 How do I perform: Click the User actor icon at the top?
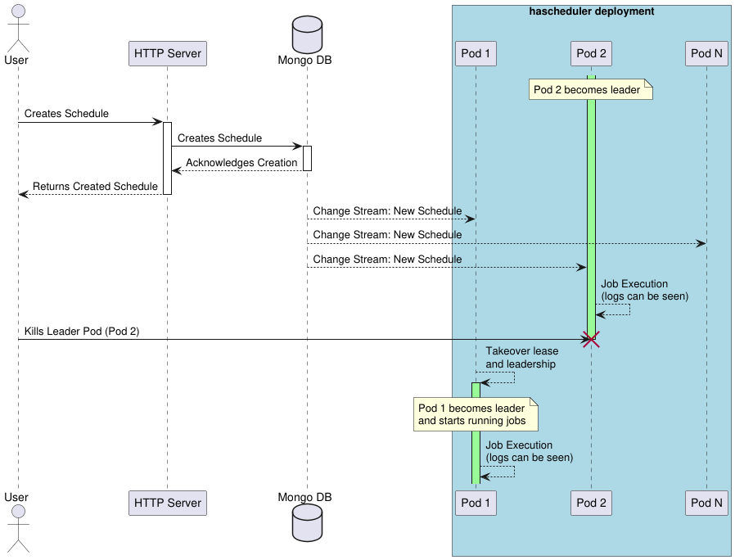point(18,27)
